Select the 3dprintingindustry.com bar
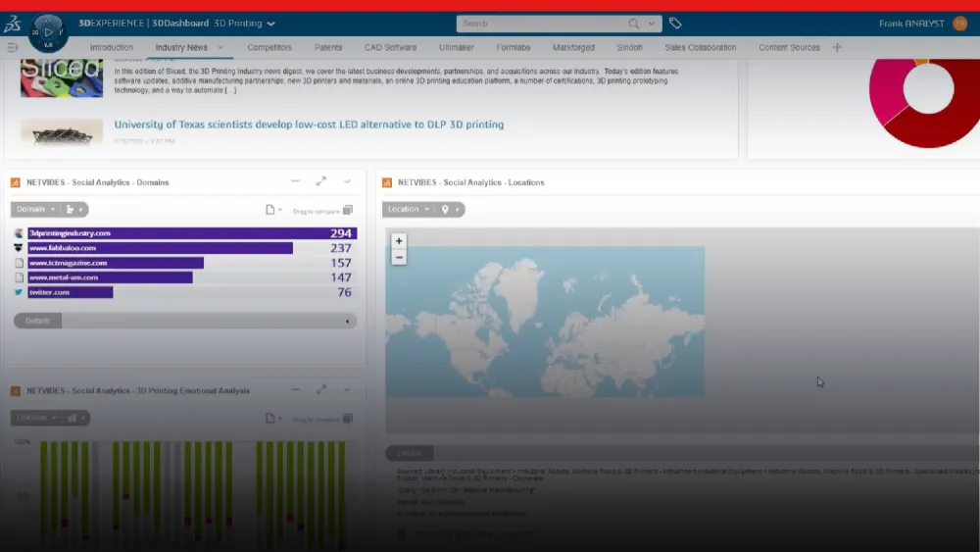This screenshot has height=552, width=980. [x=192, y=233]
